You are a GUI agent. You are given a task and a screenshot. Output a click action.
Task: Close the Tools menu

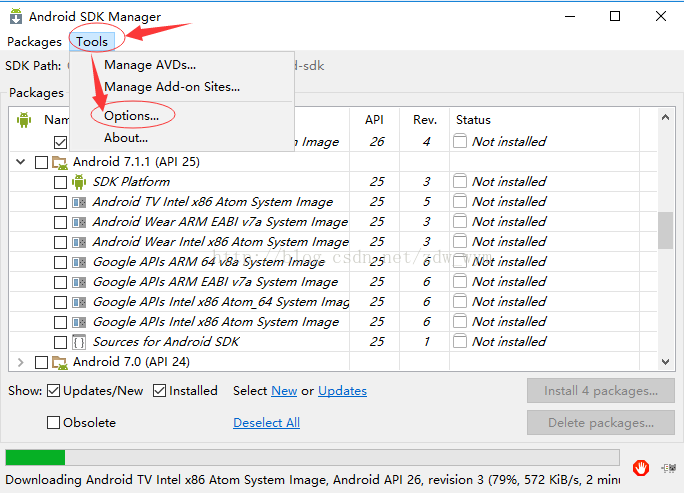click(92, 42)
